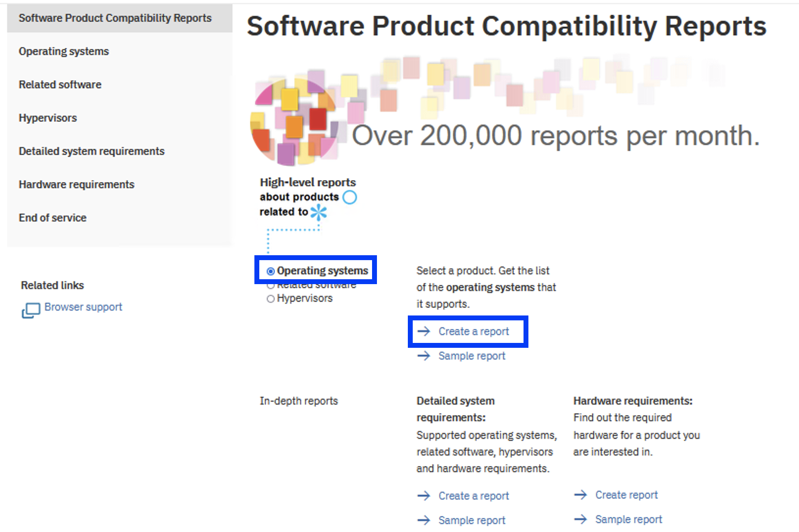Select the Operating systems radio button

[x=271, y=271]
